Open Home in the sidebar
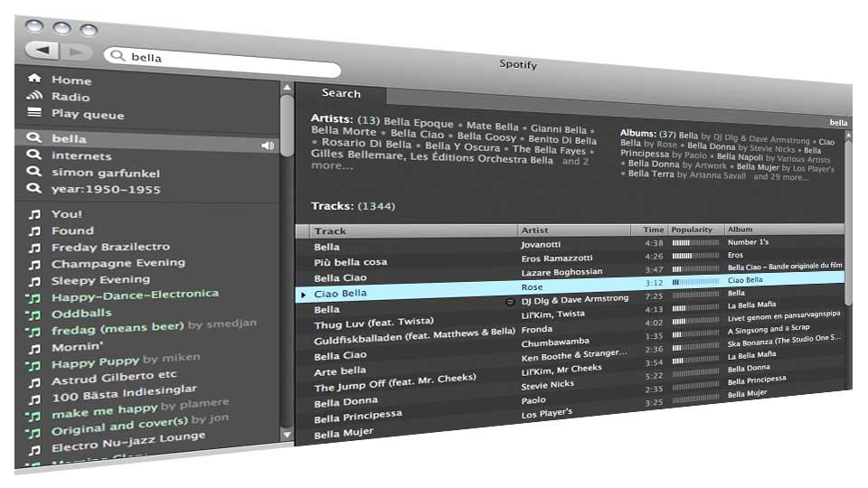Image resolution: width=868 pixels, height=488 pixels. pos(71,80)
